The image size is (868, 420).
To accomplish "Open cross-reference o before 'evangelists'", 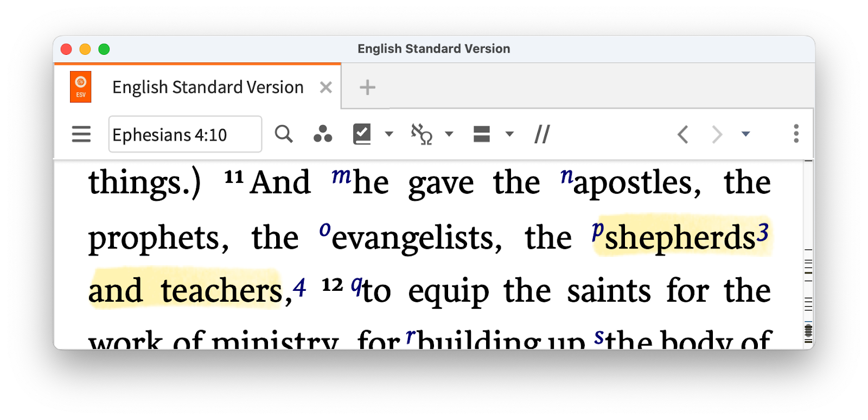I will (325, 230).
